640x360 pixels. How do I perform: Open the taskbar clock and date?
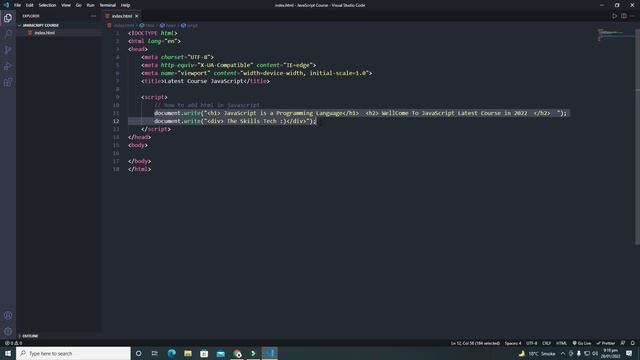click(x=611, y=353)
